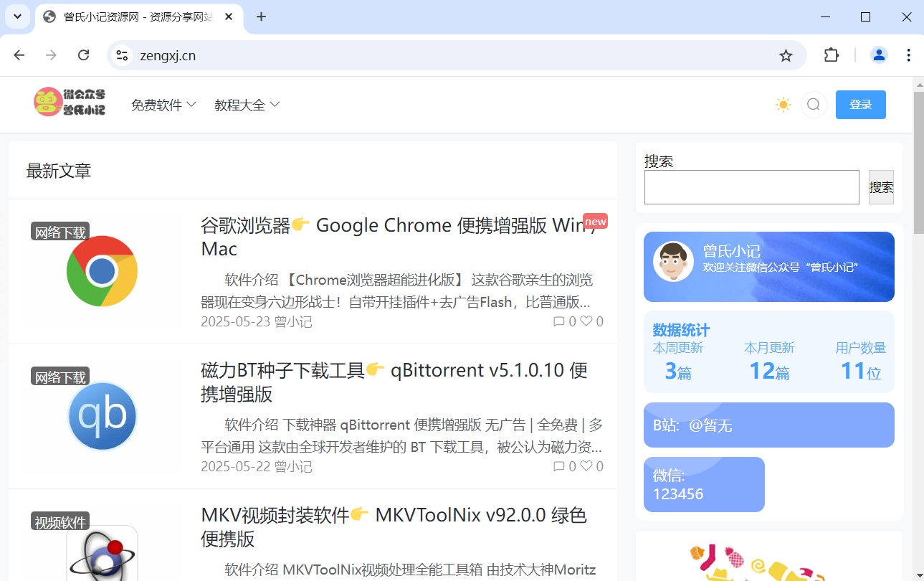Click the sidebar 搜索 button
The height and width of the screenshot is (581, 924).
pos(881,187)
